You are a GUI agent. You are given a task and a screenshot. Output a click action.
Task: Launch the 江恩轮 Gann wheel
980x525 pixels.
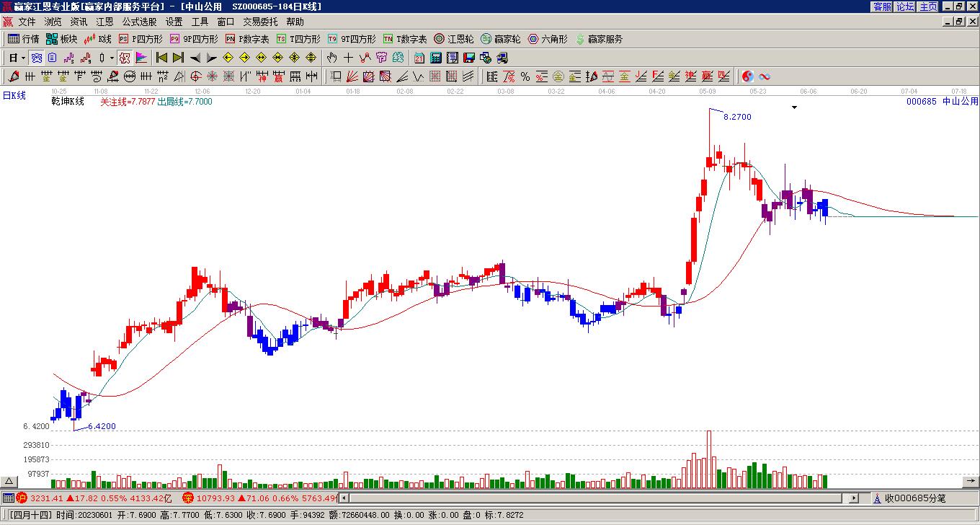tap(454, 39)
